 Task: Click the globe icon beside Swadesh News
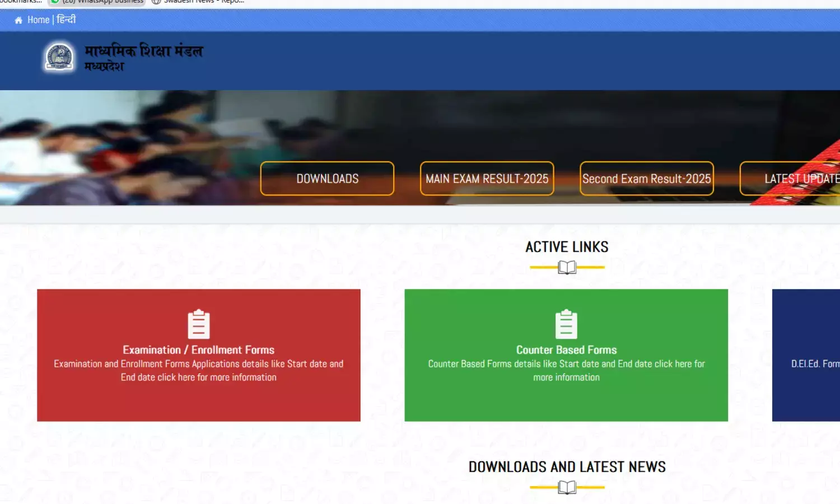click(156, 2)
